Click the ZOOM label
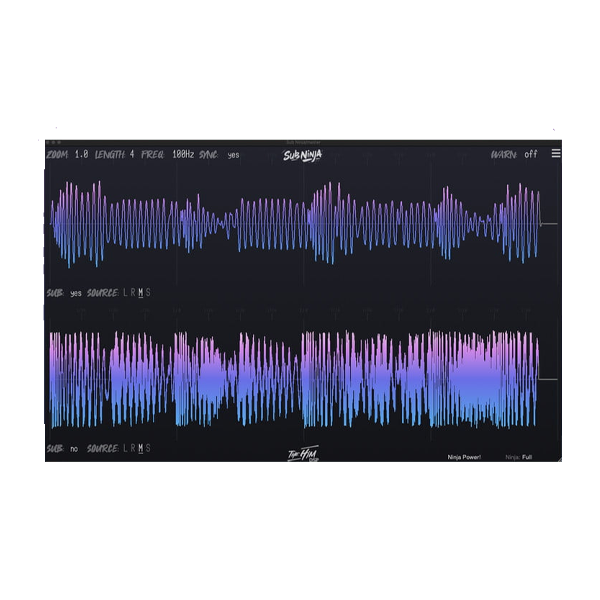This screenshot has width=600, height=600. pos(57,155)
